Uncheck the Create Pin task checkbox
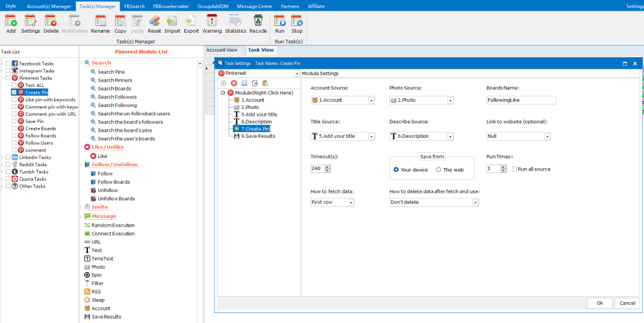Image resolution: width=644 pixels, height=323 pixels. (14, 93)
